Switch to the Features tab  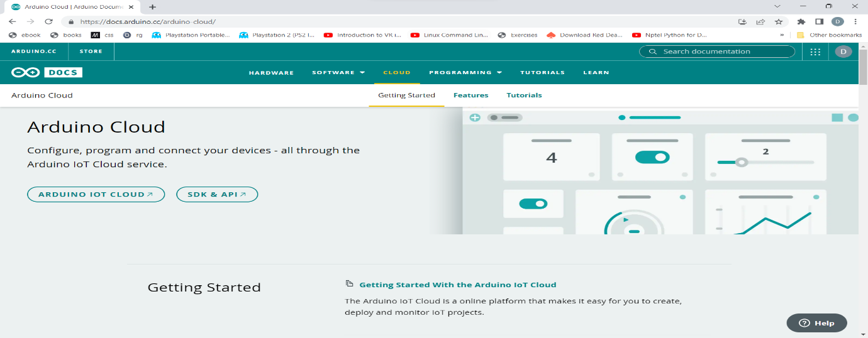point(470,95)
